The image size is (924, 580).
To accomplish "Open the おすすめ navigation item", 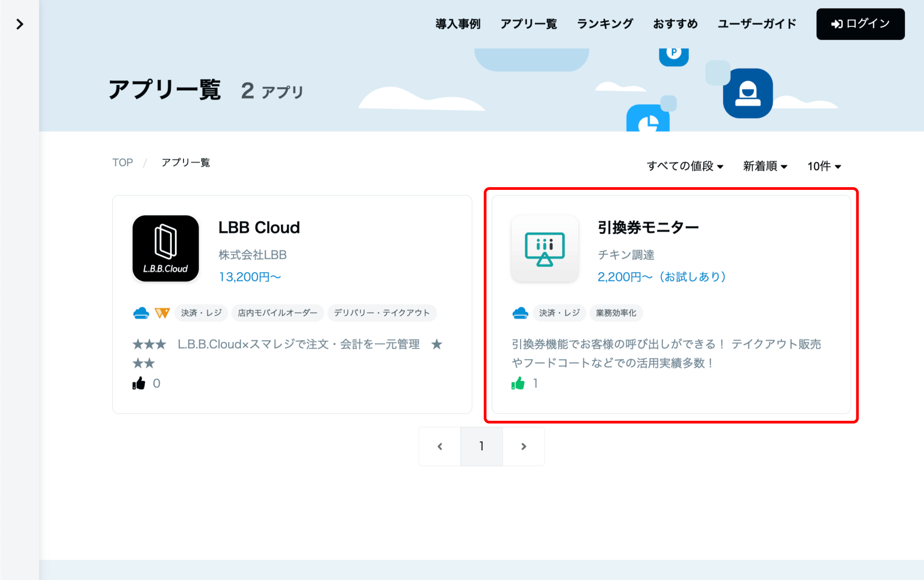I will coord(675,24).
